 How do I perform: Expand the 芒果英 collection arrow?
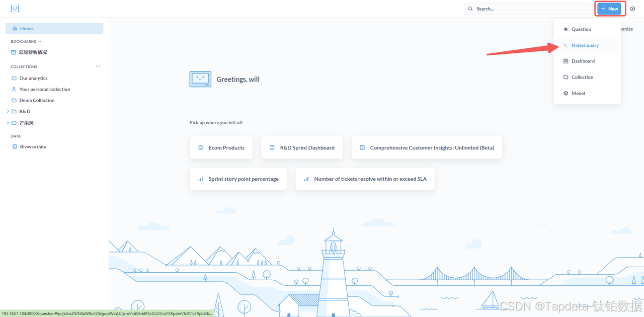8,122
